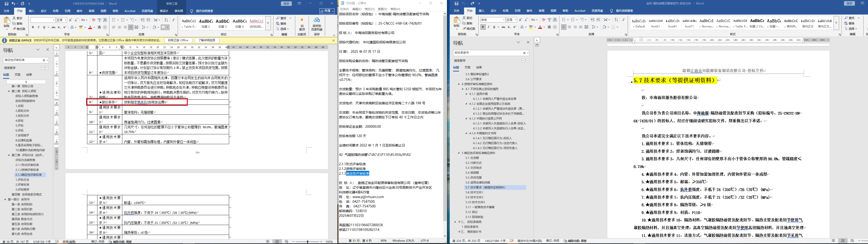Dismiss the yellow genuine Office notice bar
This screenshot has height=244, width=868.
tap(334, 40)
